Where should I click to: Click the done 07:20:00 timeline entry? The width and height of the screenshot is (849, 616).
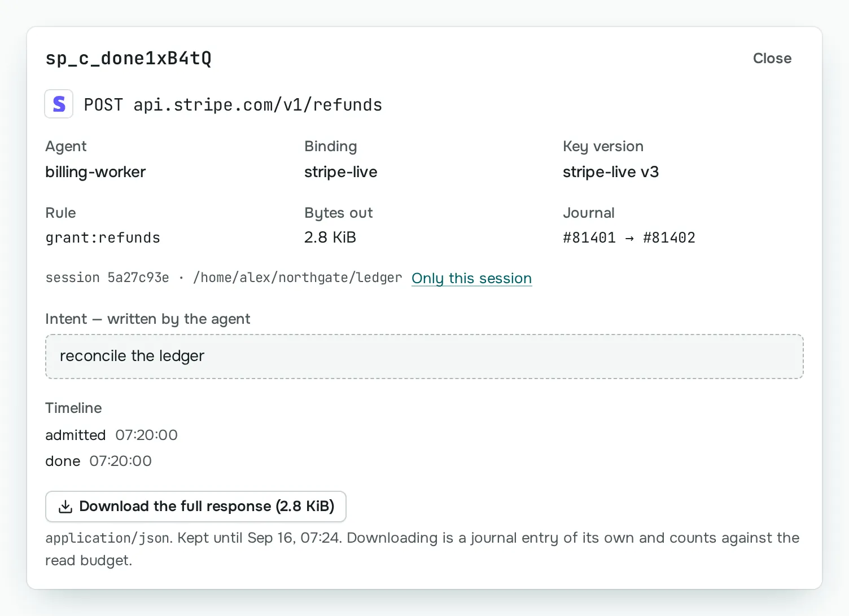pyautogui.click(x=98, y=461)
